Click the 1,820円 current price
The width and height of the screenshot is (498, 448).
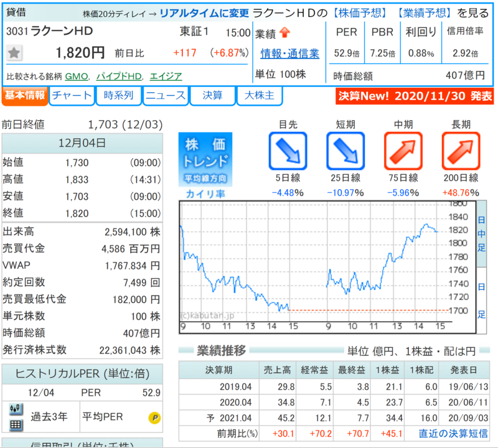pos(80,53)
